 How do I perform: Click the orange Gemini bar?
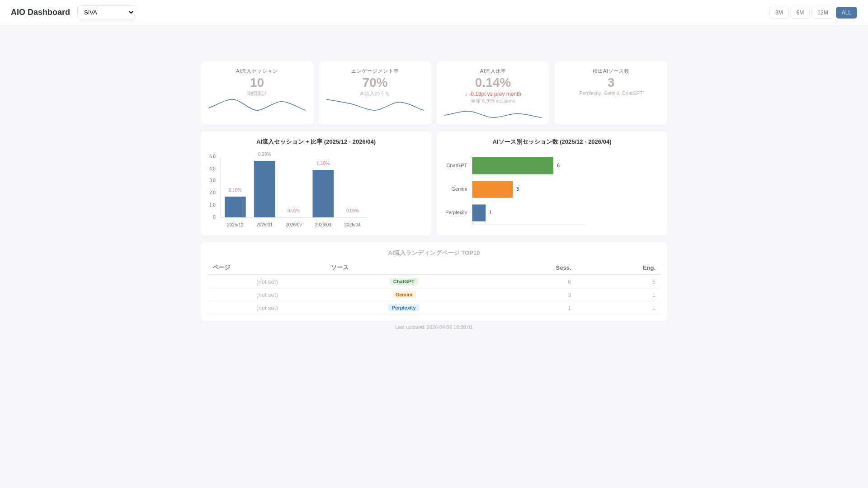(x=492, y=189)
